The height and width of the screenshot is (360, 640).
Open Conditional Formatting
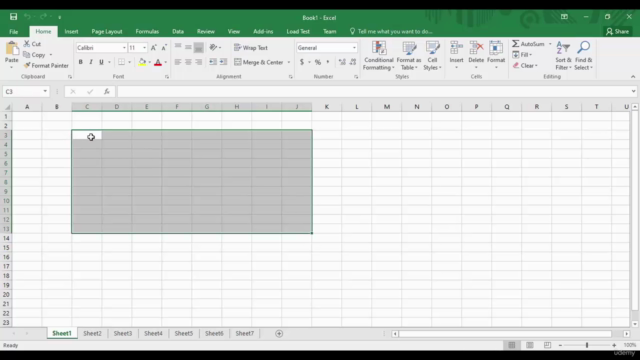click(378, 56)
